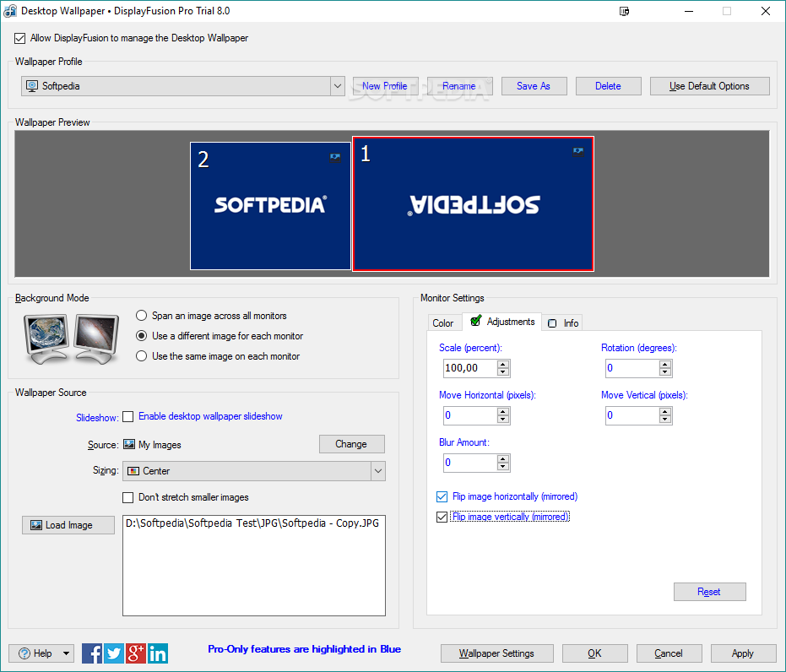The image size is (786, 672).
Task: Increase Move Horizontal pixels value
Action: [503, 411]
